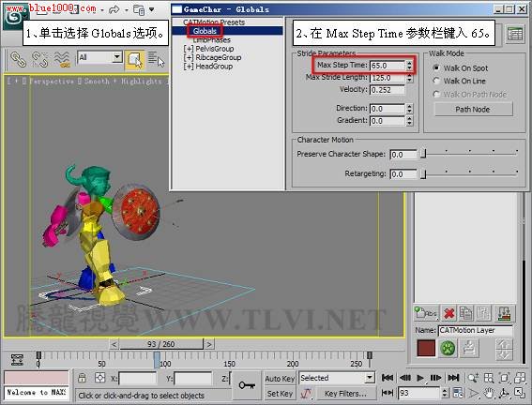Click the Velocity value field
The width and height of the screenshot is (532, 405).
pyautogui.click(x=388, y=90)
